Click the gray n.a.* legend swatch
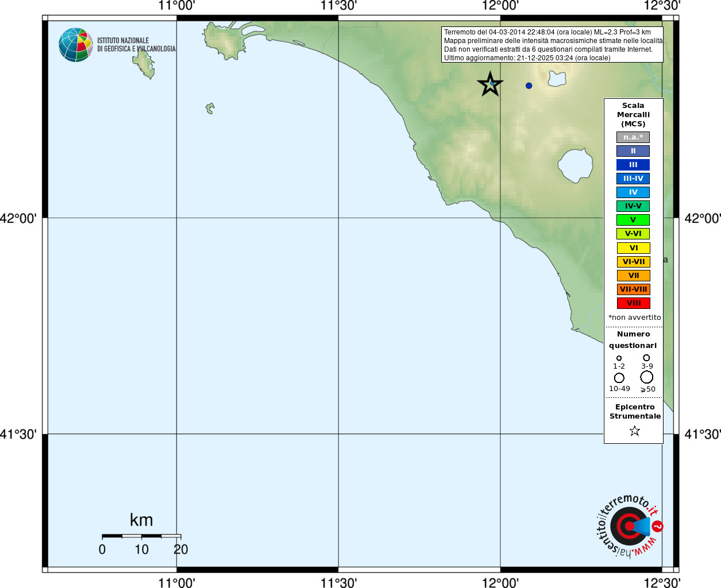Image resolution: width=721 pixels, height=588 pixels. 633,137
